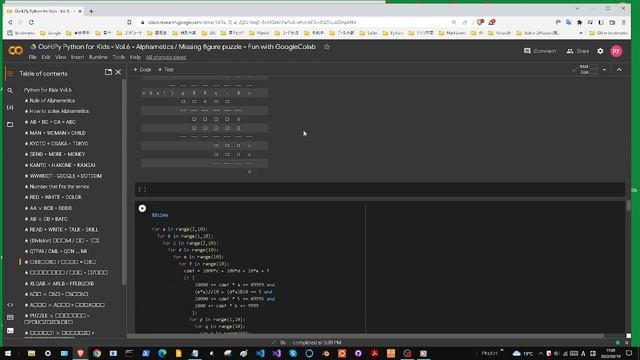Open the Files sidebar icon
Image resolution: width=640 pixels, height=360 pixels.
(10, 124)
